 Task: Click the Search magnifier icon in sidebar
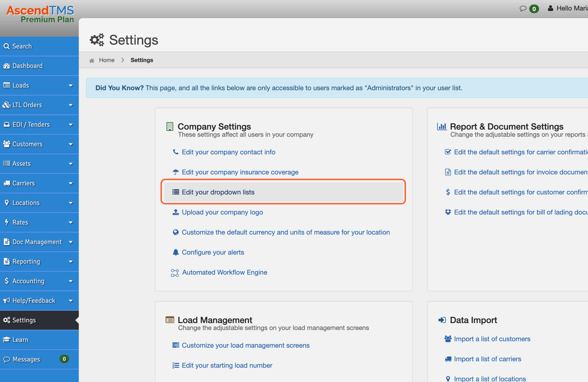click(7, 46)
